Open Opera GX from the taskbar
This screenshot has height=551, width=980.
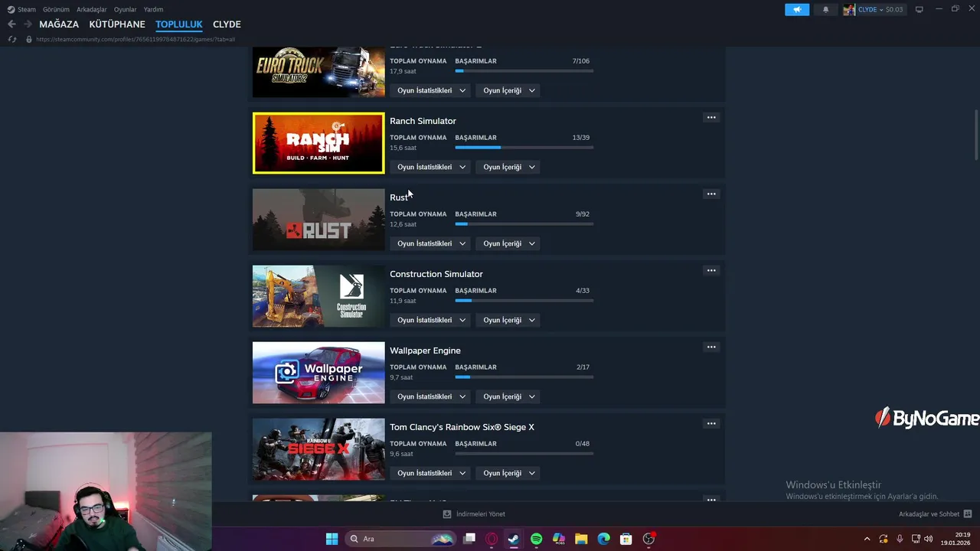tap(492, 539)
